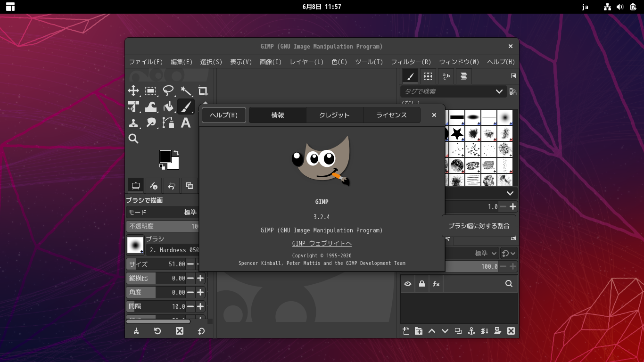Switch to the Device Status tab
644x362 pixels.
(x=154, y=186)
